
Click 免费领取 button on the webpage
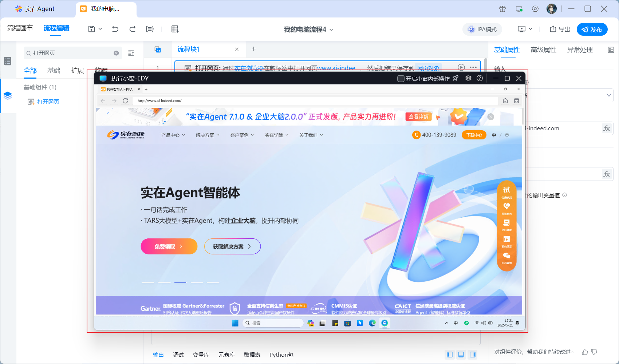[x=169, y=246]
